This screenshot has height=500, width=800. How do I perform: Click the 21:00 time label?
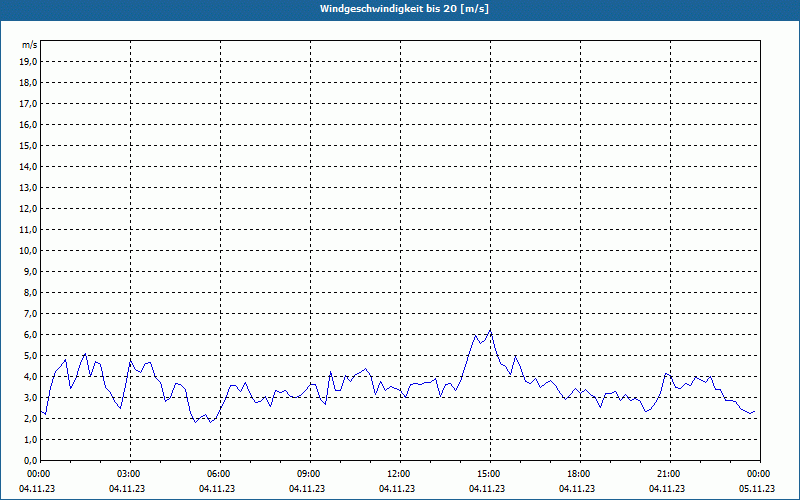coord(670,474)
